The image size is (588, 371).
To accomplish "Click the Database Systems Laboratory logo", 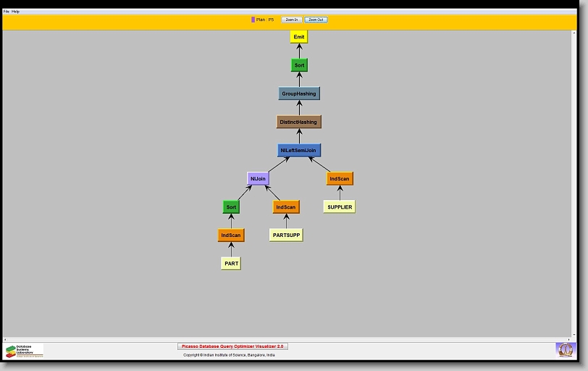I will pyautogui.click(x=25, y=351).
